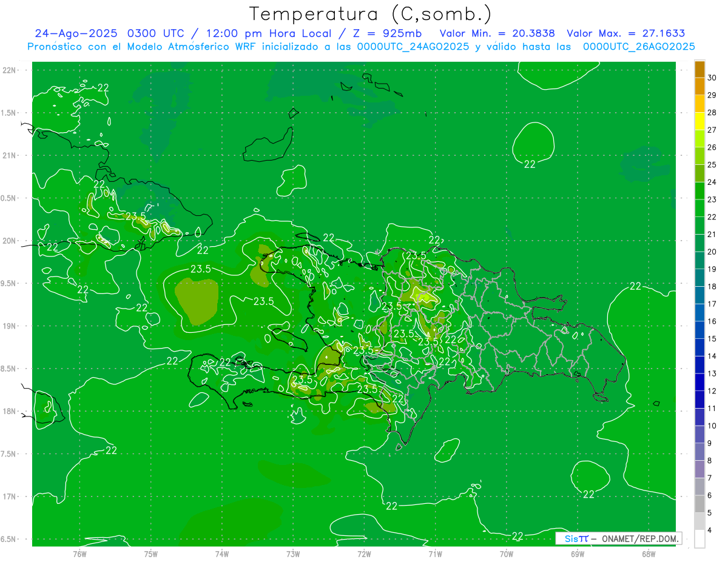Click the "76W" longitude axis label

[79, 554]
